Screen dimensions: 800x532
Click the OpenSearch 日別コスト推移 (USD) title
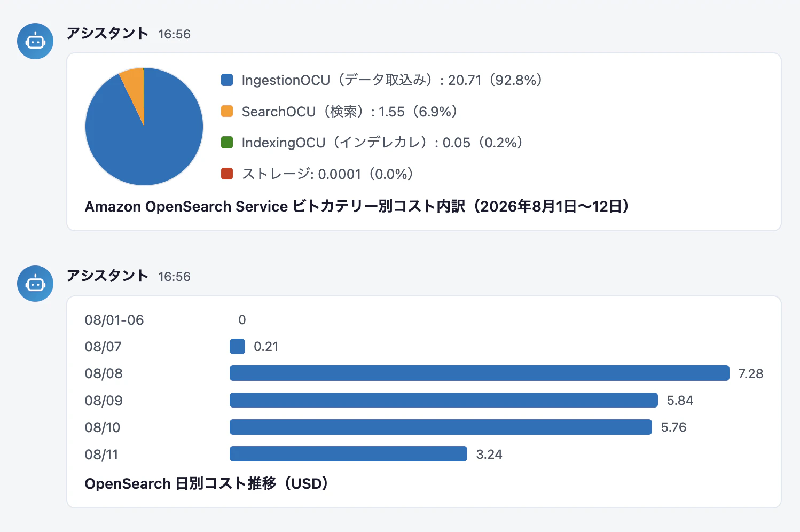tap(207, 484)
